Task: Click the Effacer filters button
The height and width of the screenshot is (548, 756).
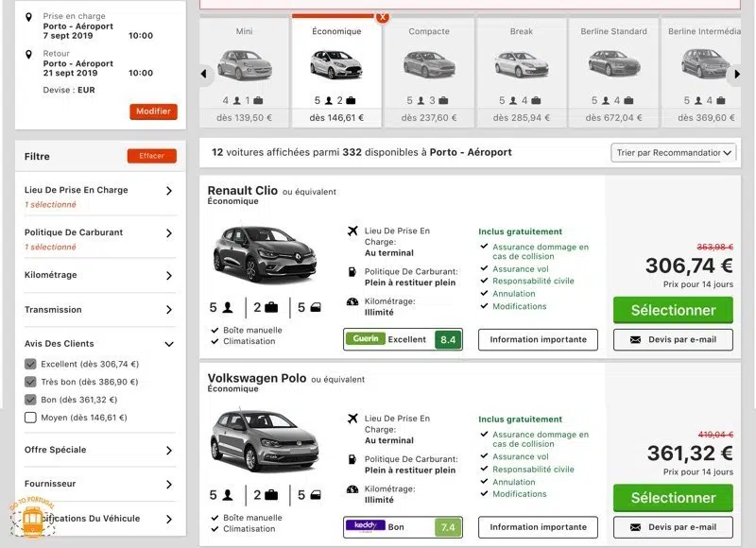Action: point(152,156)
